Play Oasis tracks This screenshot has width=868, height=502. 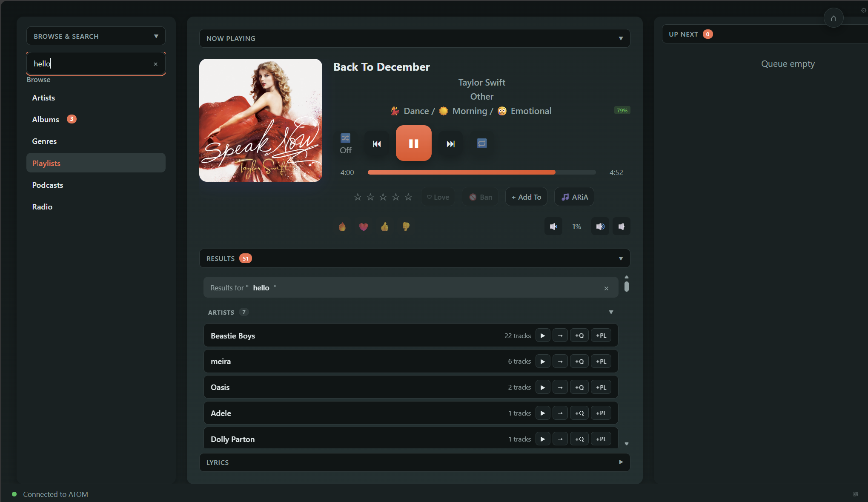[543, 387]
